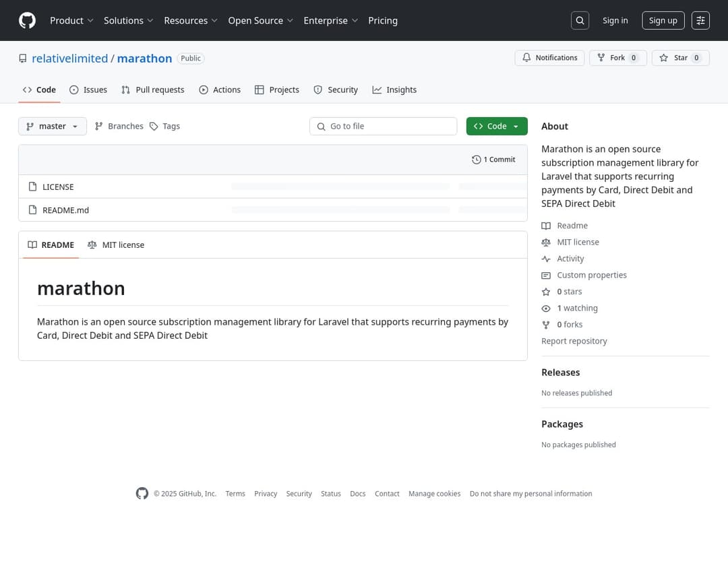Select the README tab in file viewer
The height and width of the screenshot is (582, 728).
point(51,245)
